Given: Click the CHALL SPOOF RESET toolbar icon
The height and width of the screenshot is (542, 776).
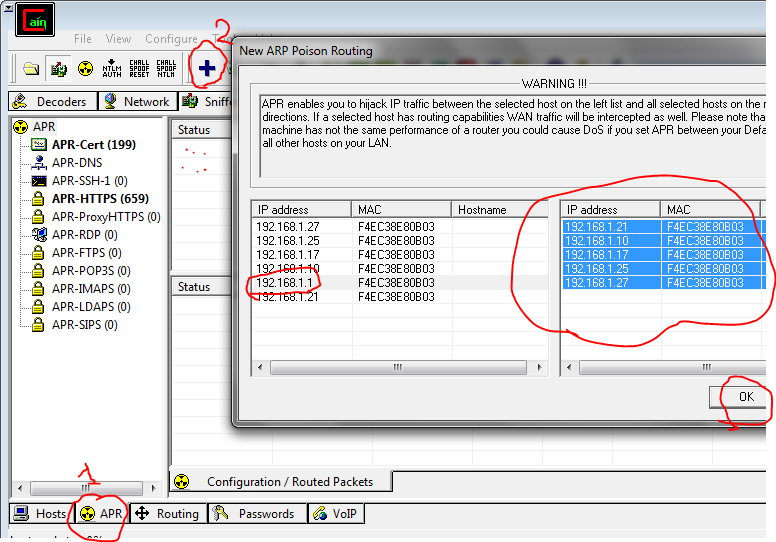Looking at the screenshot, I should click(x=139, y=68).
